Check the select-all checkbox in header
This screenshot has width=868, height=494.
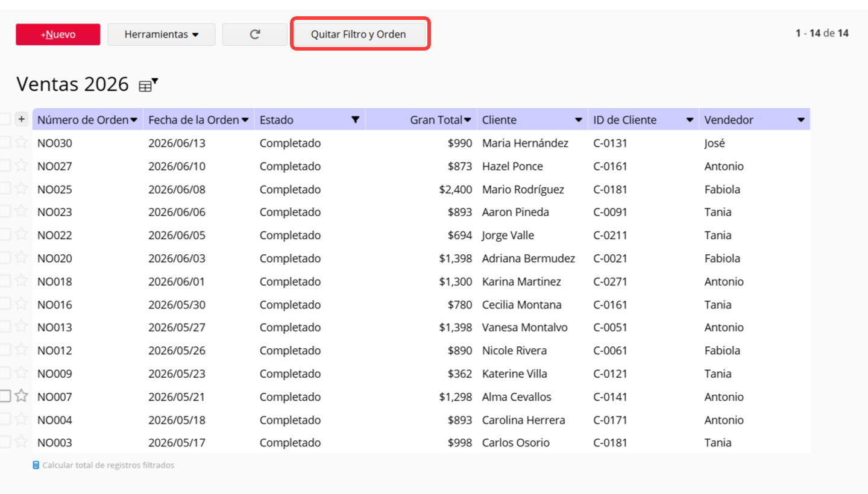click(x=5, y=119)
